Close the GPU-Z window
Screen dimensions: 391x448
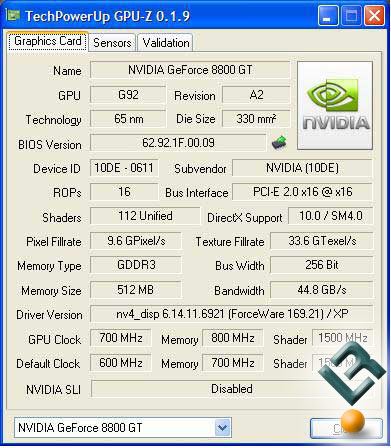(x=374, y=16)
